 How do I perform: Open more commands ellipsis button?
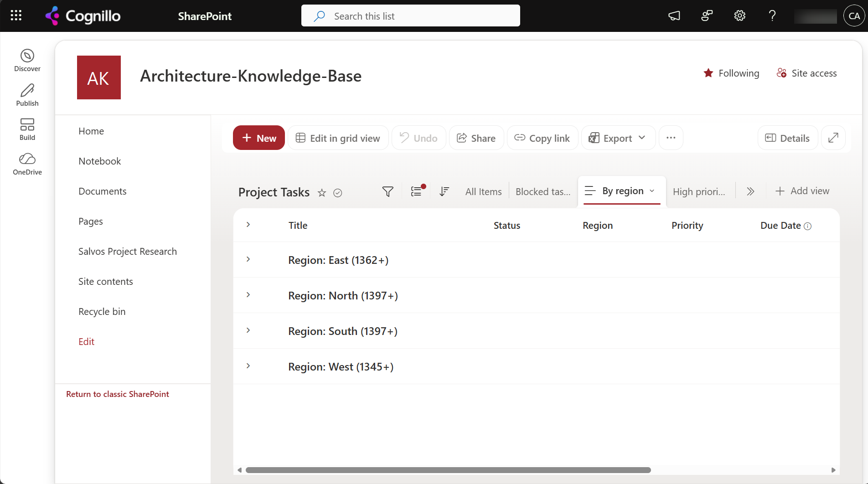tap(671, 138)
